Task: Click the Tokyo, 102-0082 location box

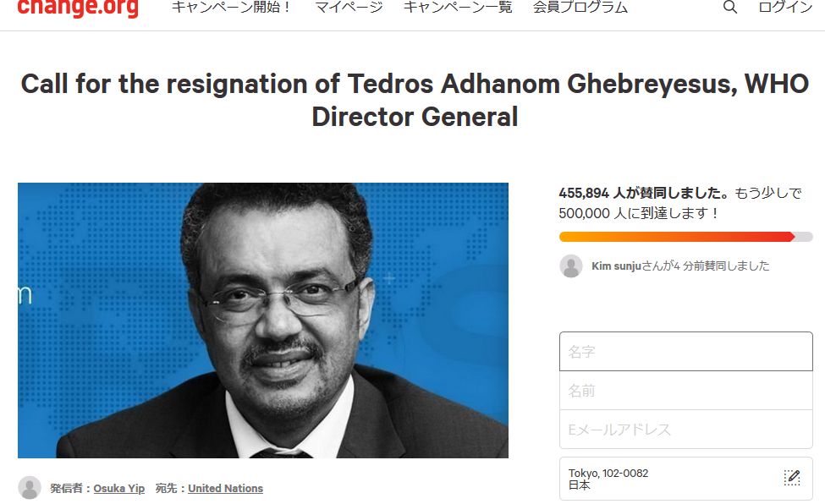Action: [x=668, y=479]
